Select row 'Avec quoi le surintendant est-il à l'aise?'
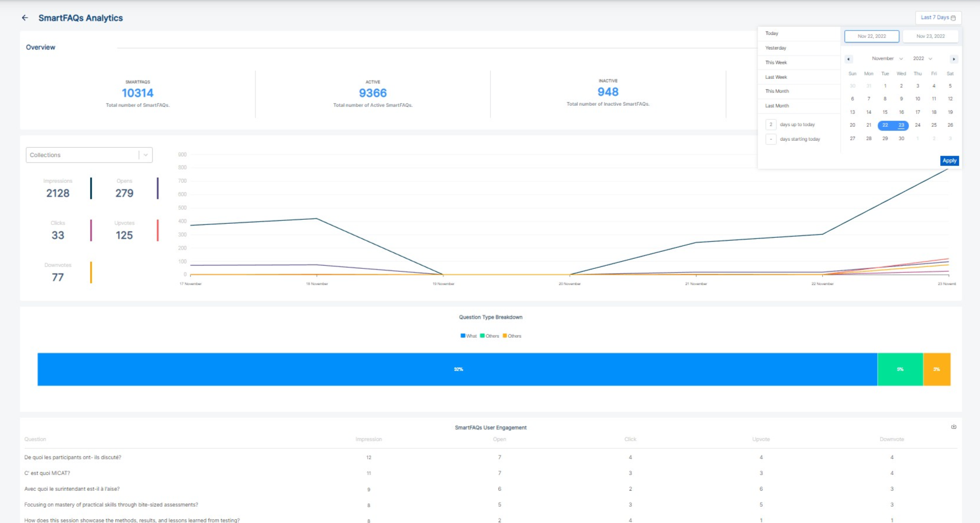This screenshot has height=523, width=980. 490,489
